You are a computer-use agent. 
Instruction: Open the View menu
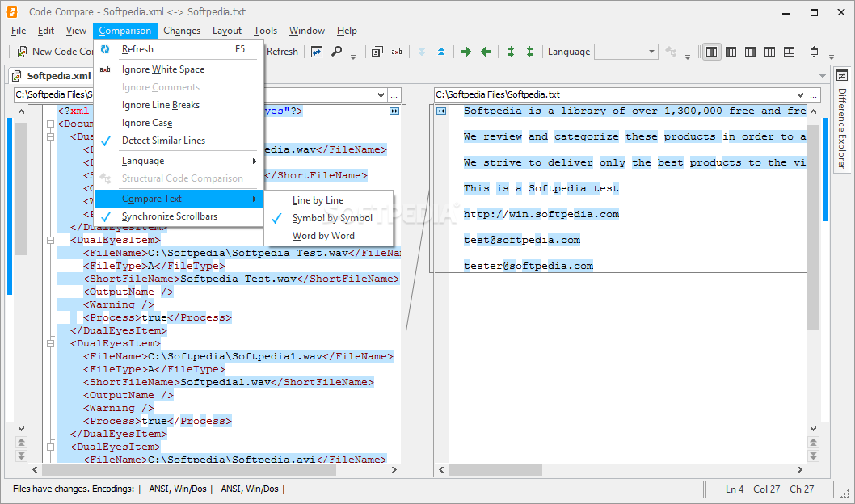76,31
